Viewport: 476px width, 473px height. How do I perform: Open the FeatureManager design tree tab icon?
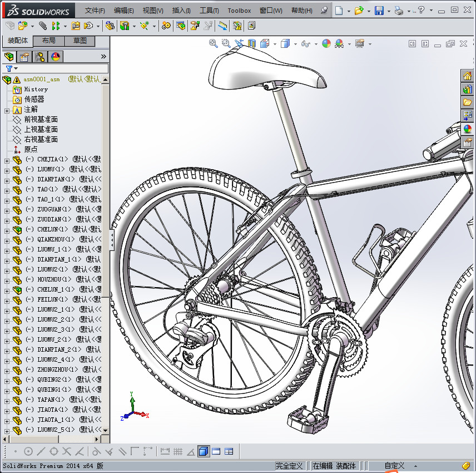(x=9, y=57)
